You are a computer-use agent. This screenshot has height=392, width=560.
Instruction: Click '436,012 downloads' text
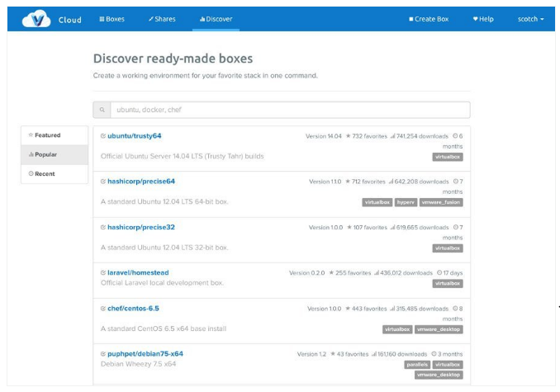406,273
